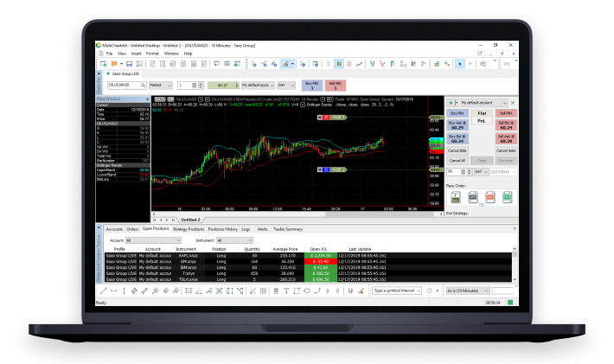Image resolution: width=614 pixels, height=364 pixels.
Task: Select the crosshair plus cursor tool
Action: [x=470, y=64]
